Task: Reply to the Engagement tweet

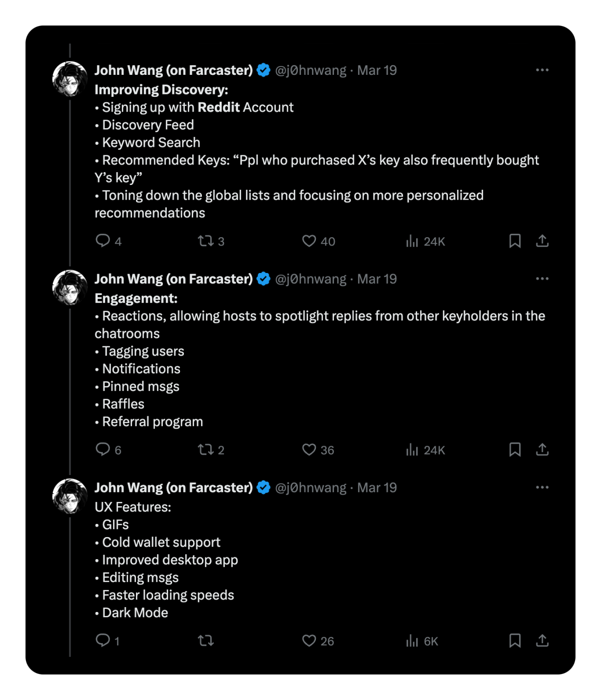Action: coord(103,450)
